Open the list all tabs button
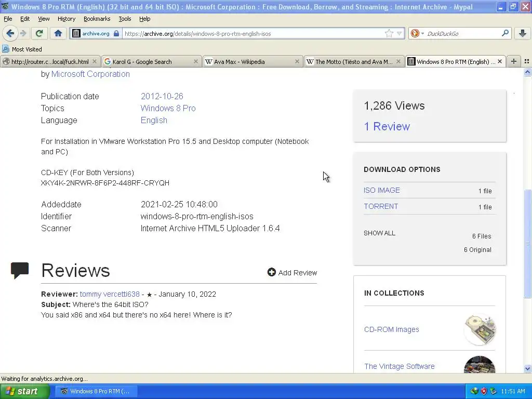Image resolution: width=532 pixels, height=399 pixels. click(527, 61)
